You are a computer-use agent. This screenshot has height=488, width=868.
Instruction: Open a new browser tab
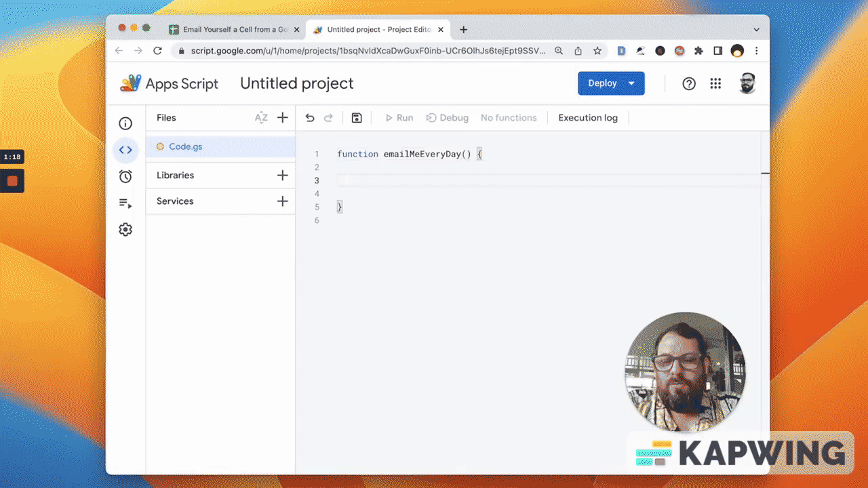(x=464, y=30)
